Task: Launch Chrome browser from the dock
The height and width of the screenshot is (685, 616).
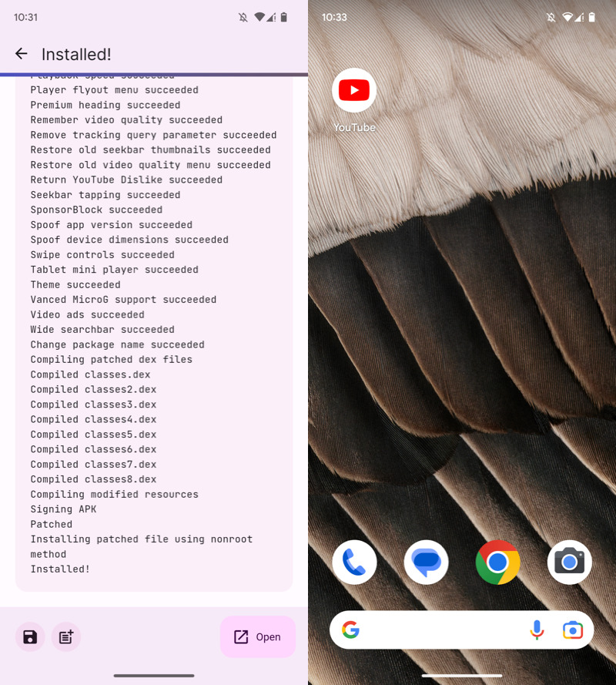Action: (497, 562)
